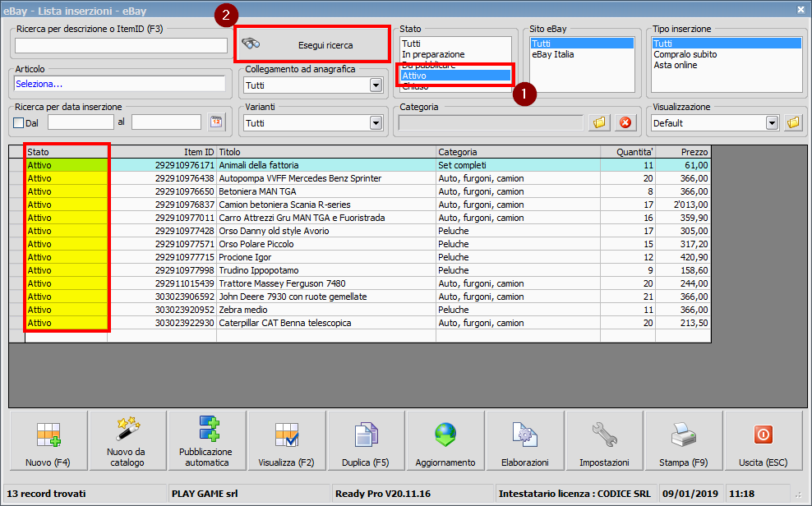Open Visualizza (F2)
The width and height of the screenshot is (812, 506).
[x=286, y=441]
